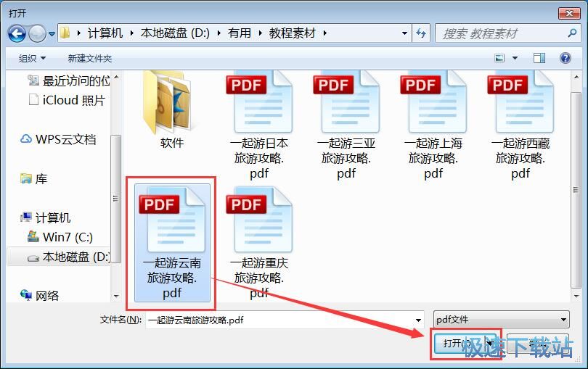Image resolution: width=588 pixels, height=369 pixels.
Task: Select 有用 in the address breadcrumb
Action: point(240,33)
